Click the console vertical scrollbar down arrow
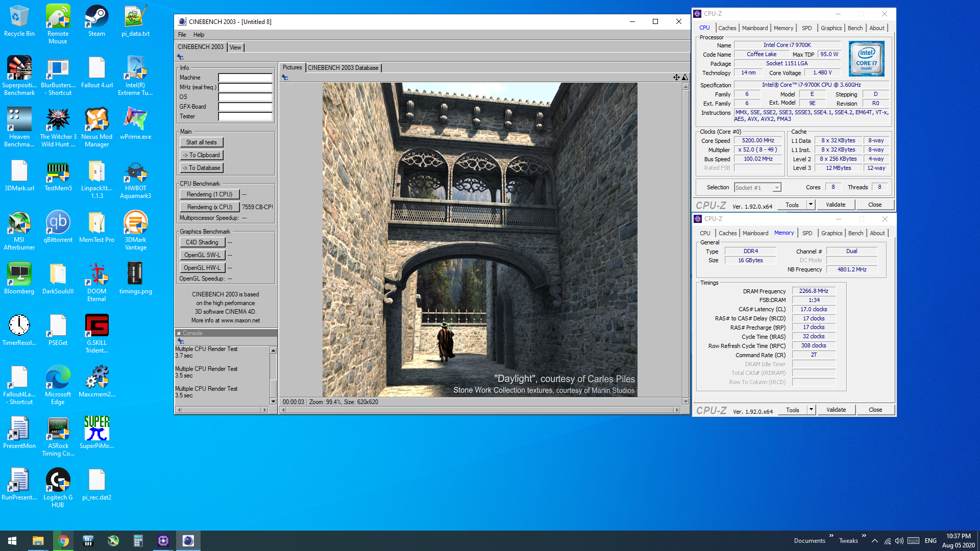The image size is (980, 551). click(273, 402)
